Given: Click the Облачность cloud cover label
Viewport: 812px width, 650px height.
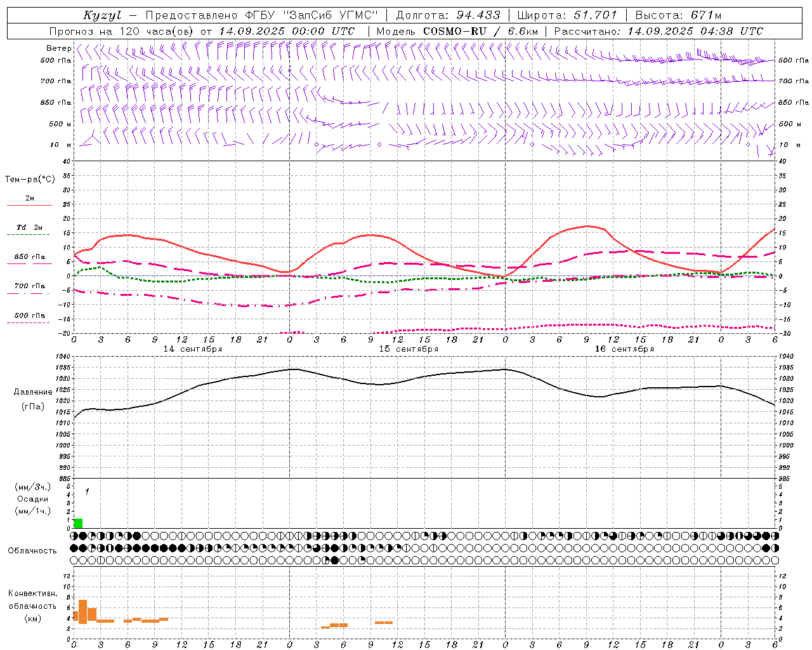Looking at the screenshot, I should 32,551.
